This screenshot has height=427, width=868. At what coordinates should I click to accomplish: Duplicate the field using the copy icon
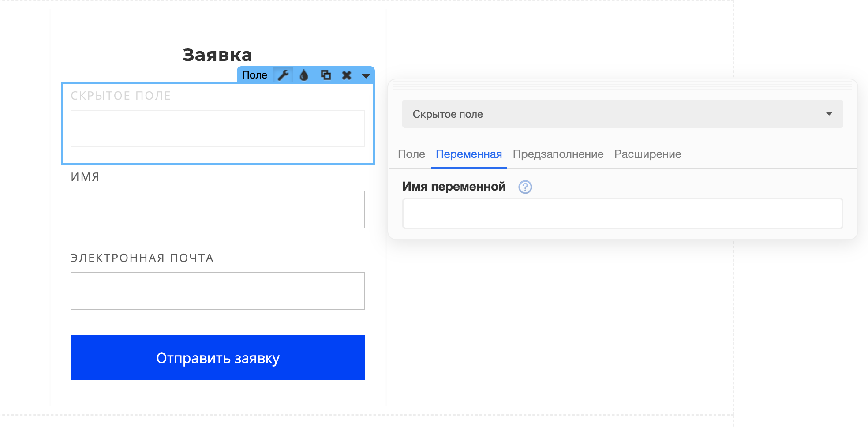(x=325, y=75)
